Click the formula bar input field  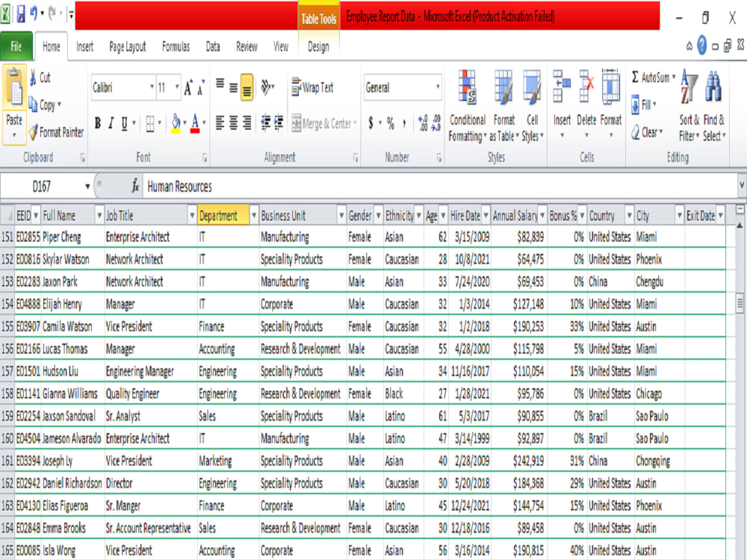click(439, 186)
